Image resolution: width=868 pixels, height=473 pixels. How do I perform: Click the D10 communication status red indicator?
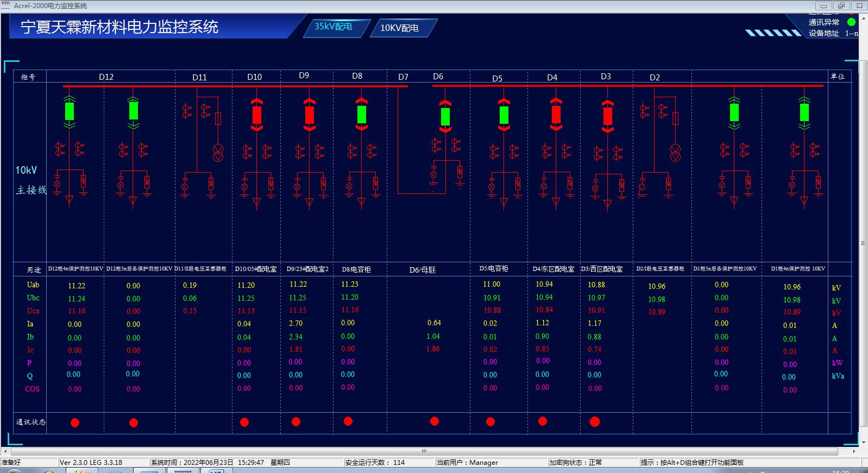click(x=244, y=422)
